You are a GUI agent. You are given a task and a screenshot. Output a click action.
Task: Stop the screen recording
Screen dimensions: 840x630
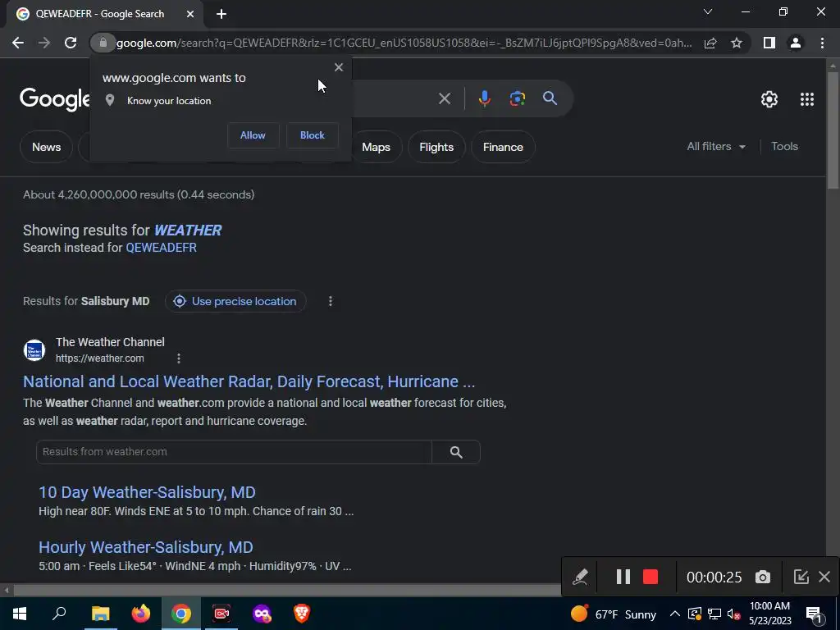pos(651,577)
